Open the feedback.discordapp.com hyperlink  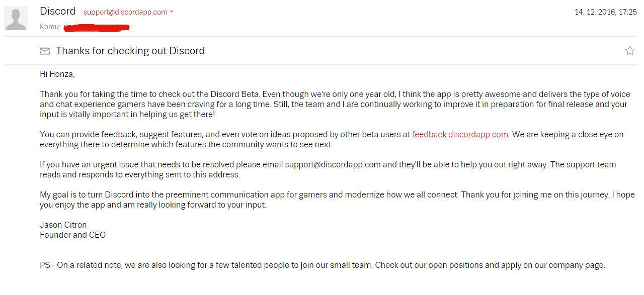coord(459,134)
